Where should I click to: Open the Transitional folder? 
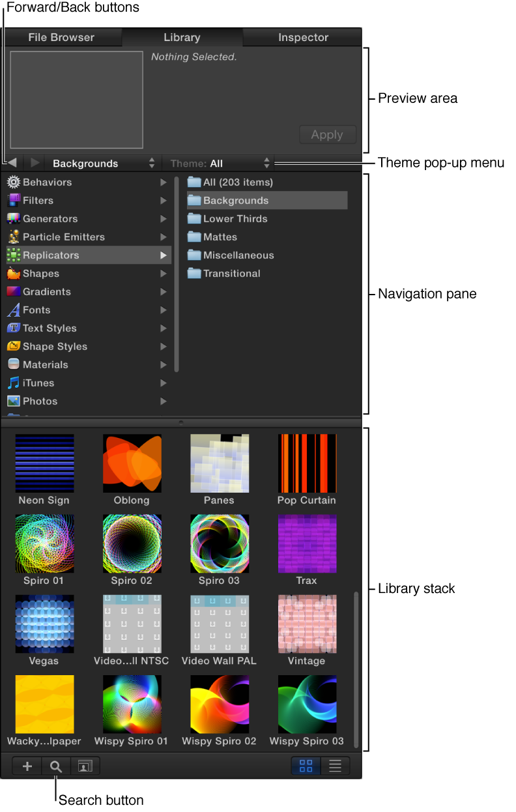(267, 274)
